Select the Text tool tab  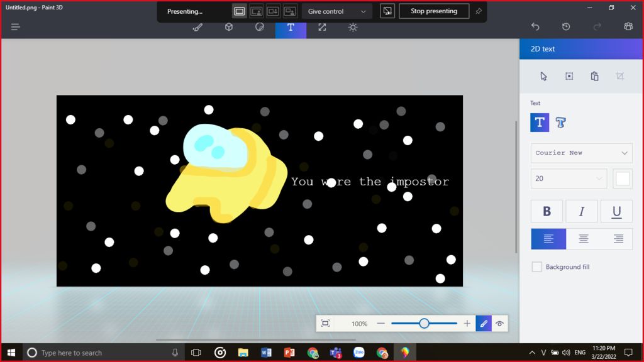click(291, 28)
